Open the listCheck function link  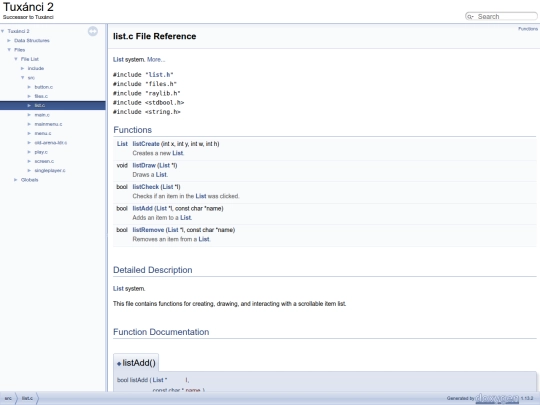146,187
